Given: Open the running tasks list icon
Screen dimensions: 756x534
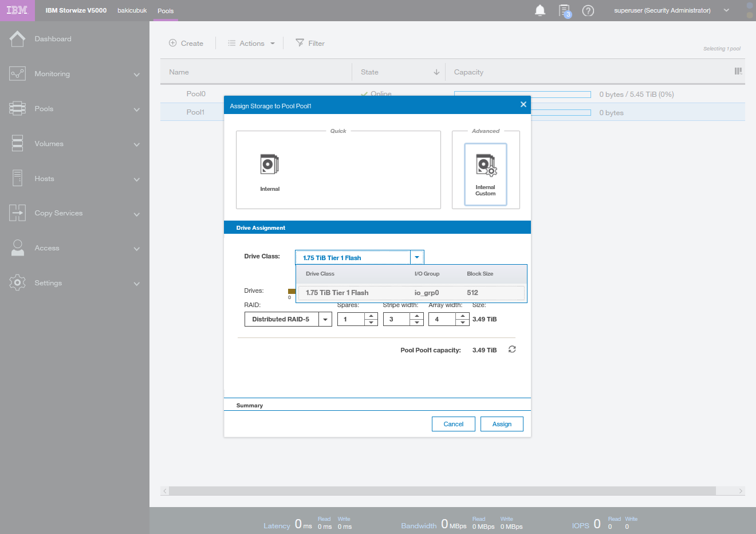Looking at the screenshot, I should [565, 11].
